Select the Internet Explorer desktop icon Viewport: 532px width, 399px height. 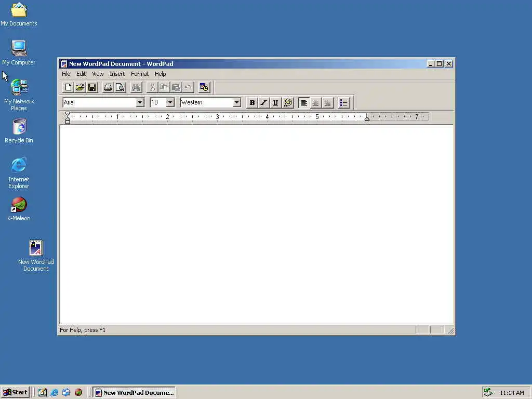[19, 173]
